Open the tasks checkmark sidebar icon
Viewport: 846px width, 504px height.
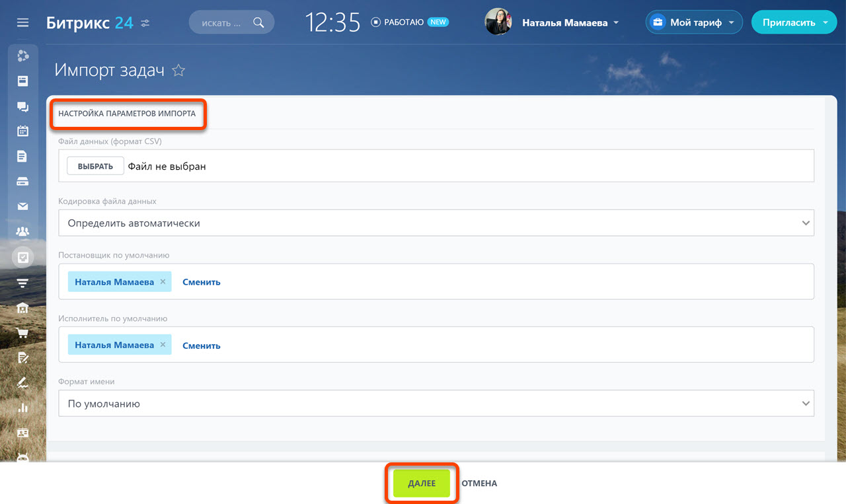click(23, 257)
